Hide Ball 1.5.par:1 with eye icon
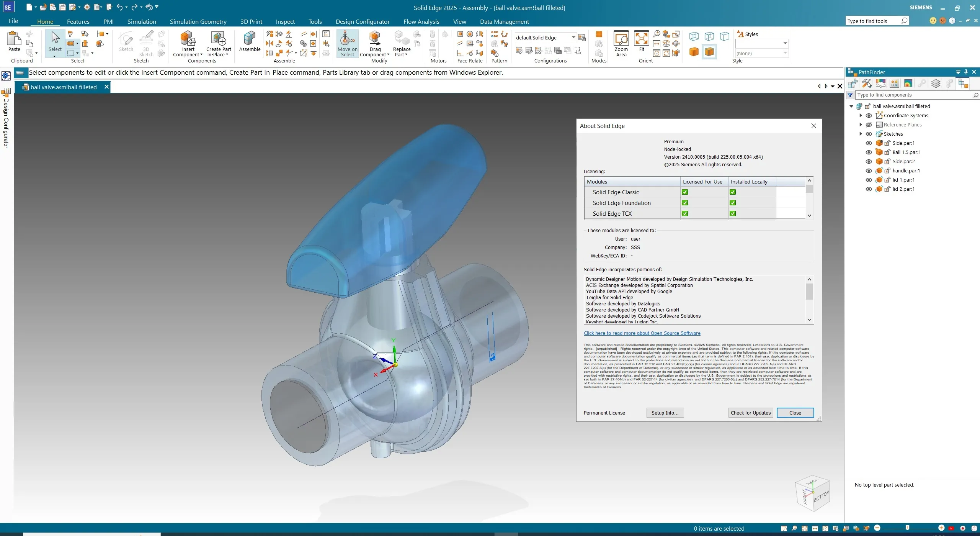This screenshot has width=980, height=536. pos(869,152)
